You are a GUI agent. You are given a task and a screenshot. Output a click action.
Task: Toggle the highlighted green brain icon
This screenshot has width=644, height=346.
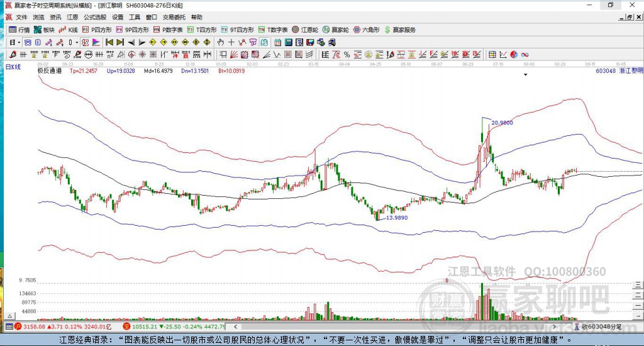[x=264, y=42]
